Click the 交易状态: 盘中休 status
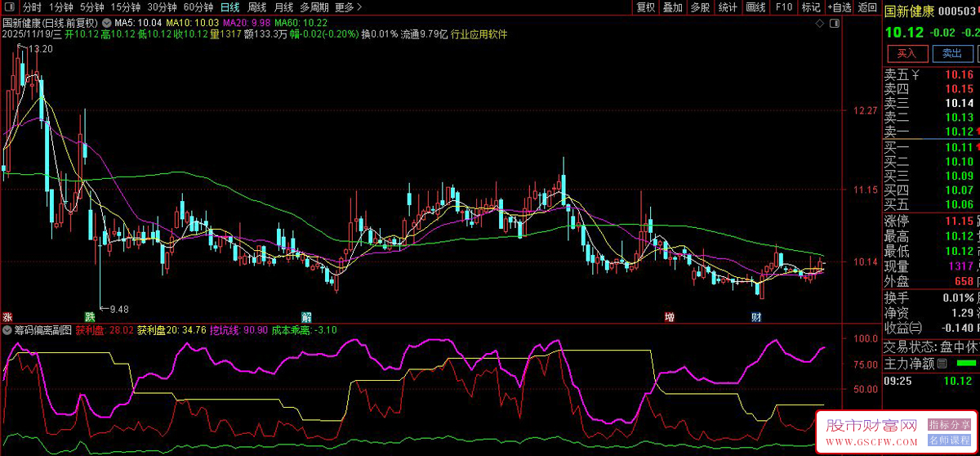The height and width of the screenshot is (456, 980). click(931, 346)
